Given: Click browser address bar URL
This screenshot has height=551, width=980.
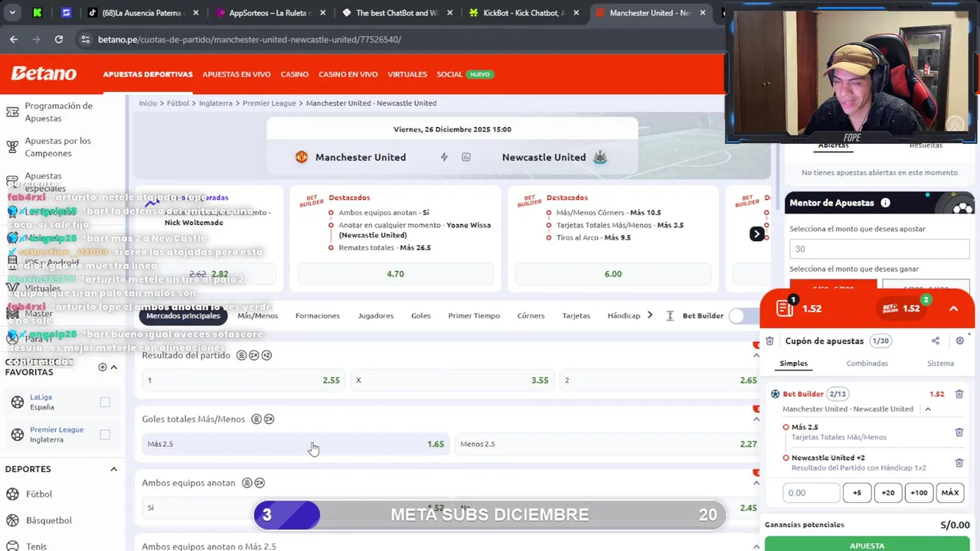Looking at the screenshot, I should pyautogui.click(x=250, y=39).
